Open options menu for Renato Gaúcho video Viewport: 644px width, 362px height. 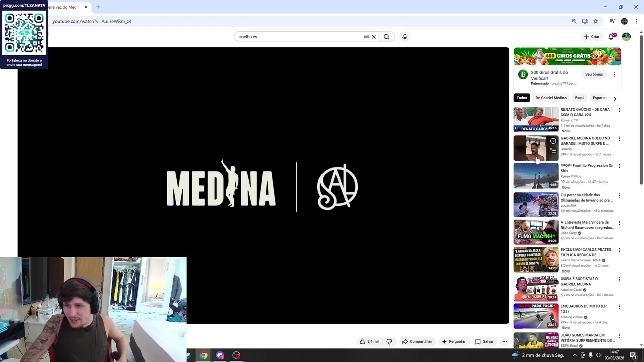coord(619,110)
